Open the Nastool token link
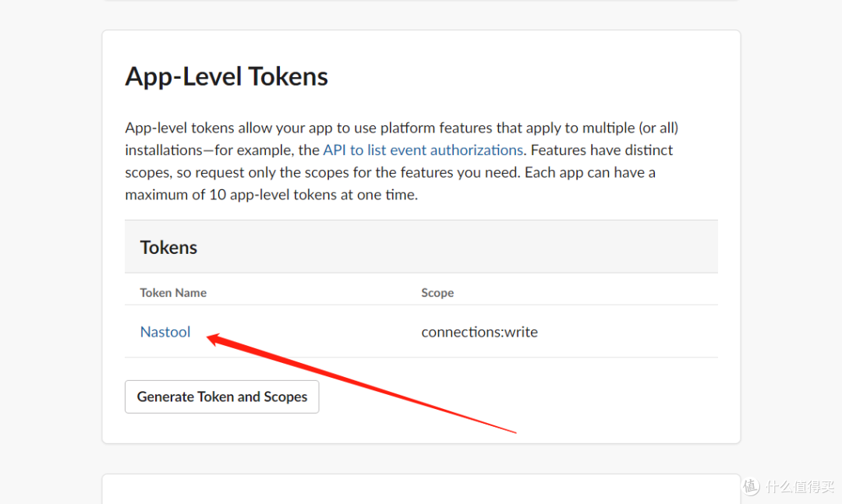The width and height of the screenshot is (842, 504). (165, 332)
